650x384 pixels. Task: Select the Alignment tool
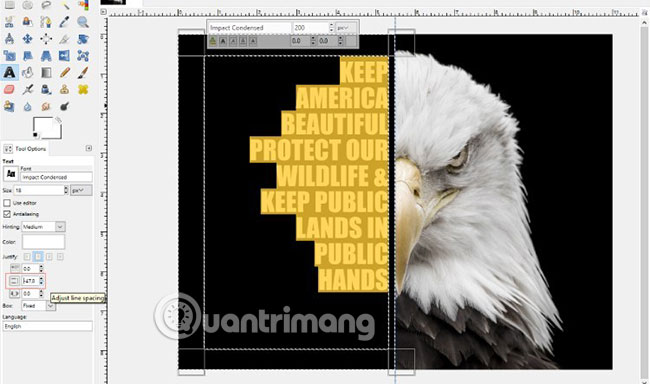point(46,39)
